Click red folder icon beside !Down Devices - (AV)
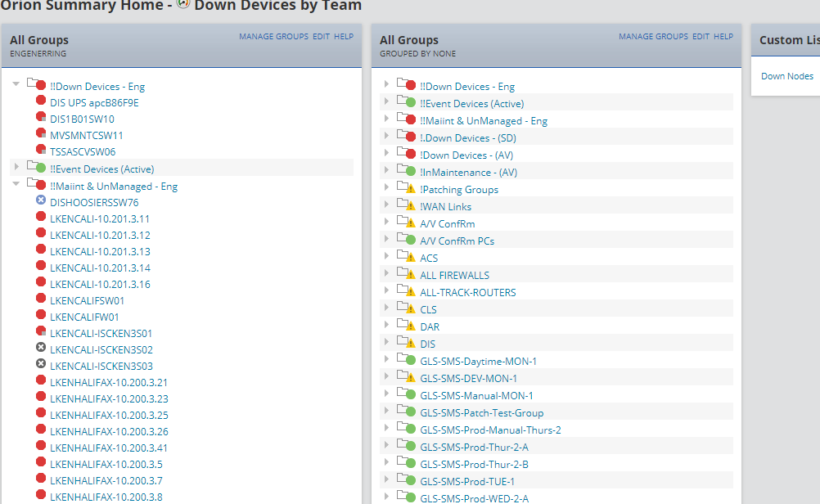This screenshot has width=820, height=504. [x=407, y=153]
